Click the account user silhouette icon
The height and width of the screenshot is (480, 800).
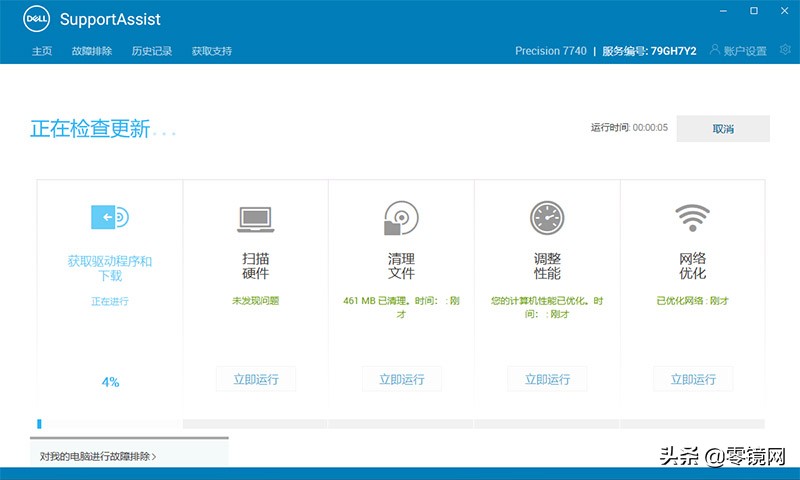(715, 49)
